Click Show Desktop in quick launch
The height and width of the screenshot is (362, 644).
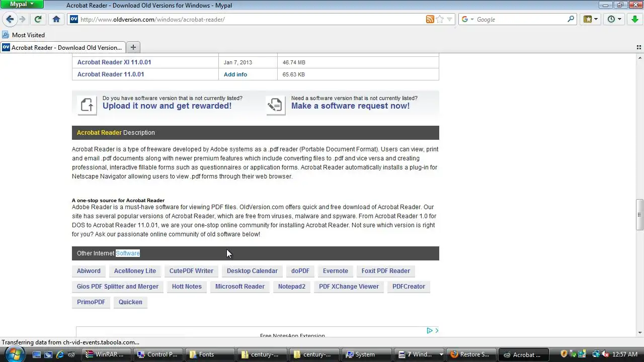pyautogui.click(x=36, y=354)
